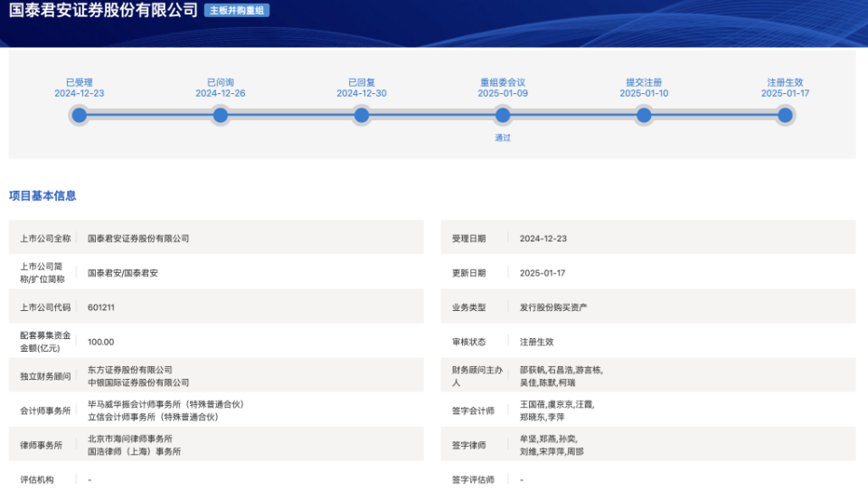Click the 项目基本信息 section heading
Screen dimensions: 868x500
pos(42,195)
